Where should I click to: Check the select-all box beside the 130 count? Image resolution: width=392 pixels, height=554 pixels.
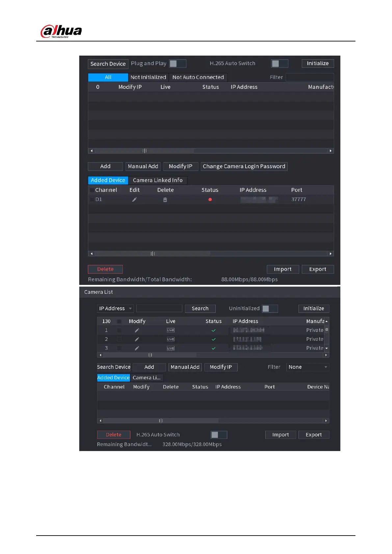119,321
